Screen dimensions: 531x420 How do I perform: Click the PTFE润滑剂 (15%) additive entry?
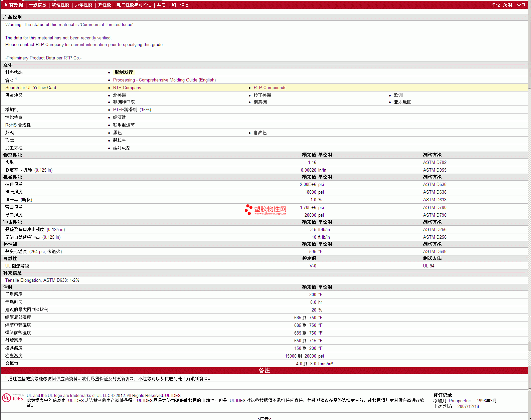click(x=132, y=110)
